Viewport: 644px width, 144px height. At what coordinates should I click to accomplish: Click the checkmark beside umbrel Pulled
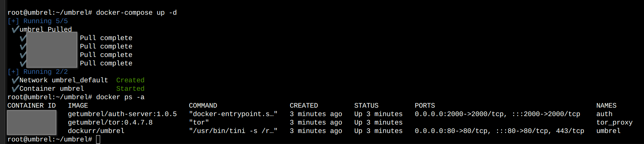coord(15,29)
